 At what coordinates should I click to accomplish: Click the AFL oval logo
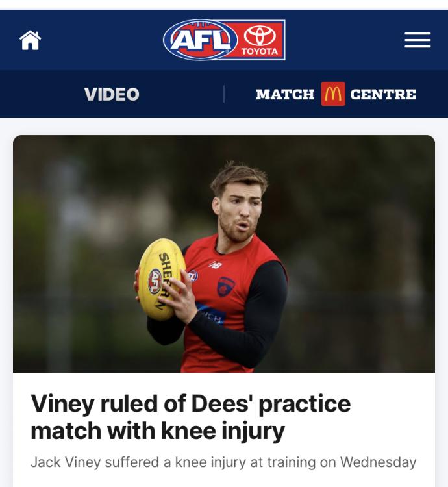tap(201, 40)
